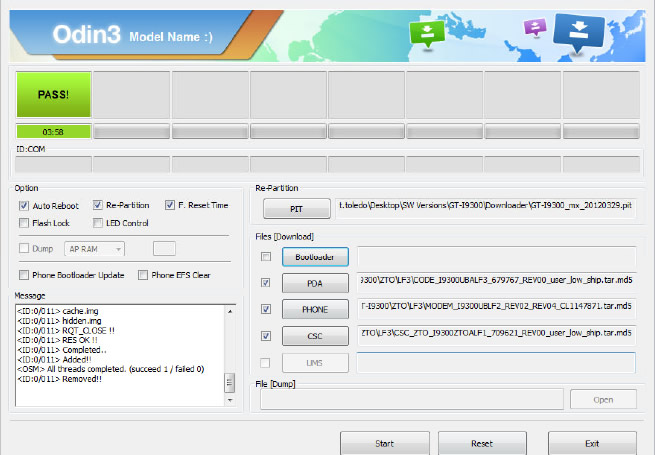Click the message log scroll up arrow
655x455 pixels.
[x=230, y=311]
